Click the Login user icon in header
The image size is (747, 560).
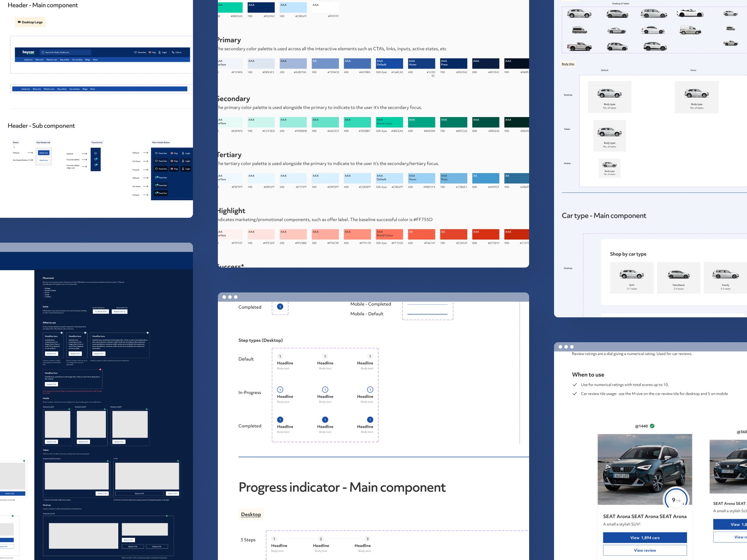[x=160, y=52]
